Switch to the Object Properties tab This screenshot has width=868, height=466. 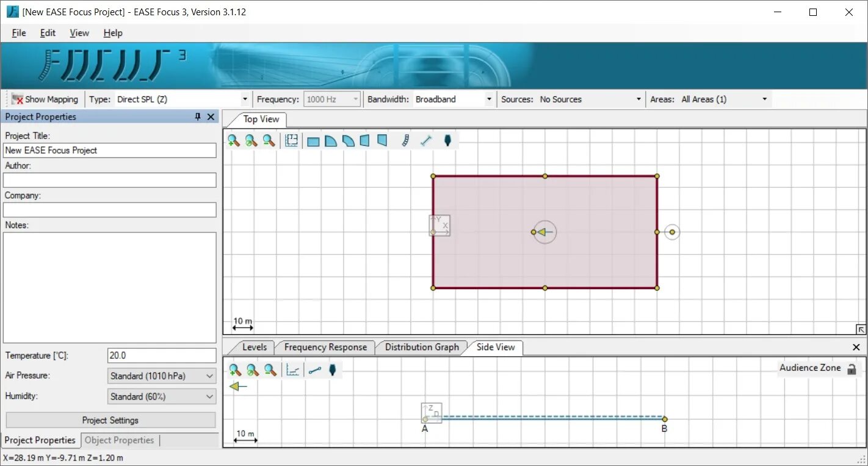click(x=120, y=440)
